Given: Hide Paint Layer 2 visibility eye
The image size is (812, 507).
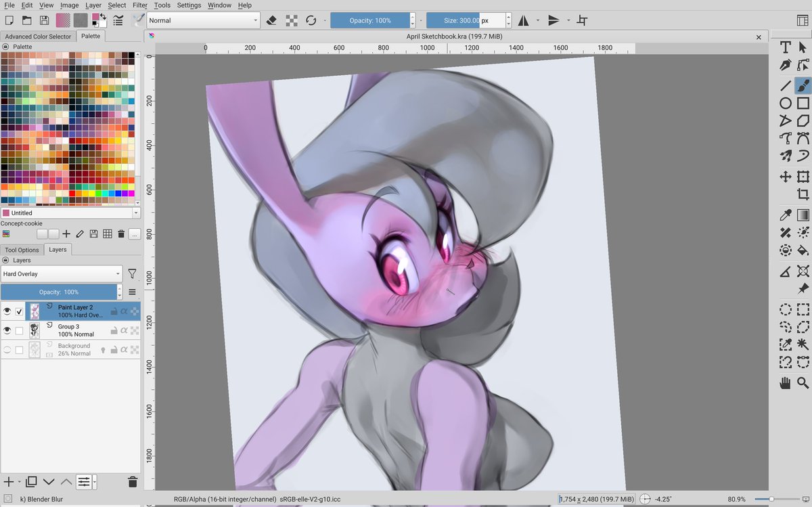Looking at the screenshot, I should pos(7,311).
